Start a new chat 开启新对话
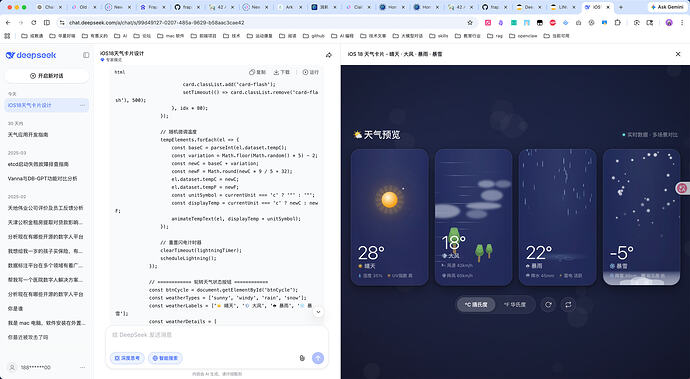The height and width of the screenshot is (379, 690). click(47, 76)
